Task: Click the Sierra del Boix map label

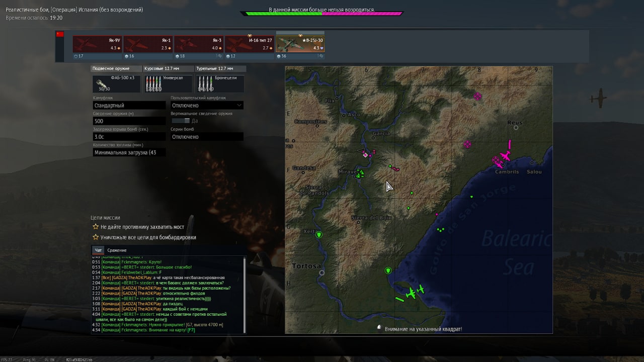Action: (371, 217)
